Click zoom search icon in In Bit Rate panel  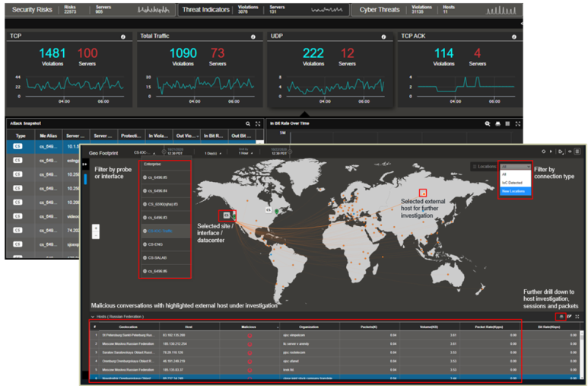click(x=488, y=123)
